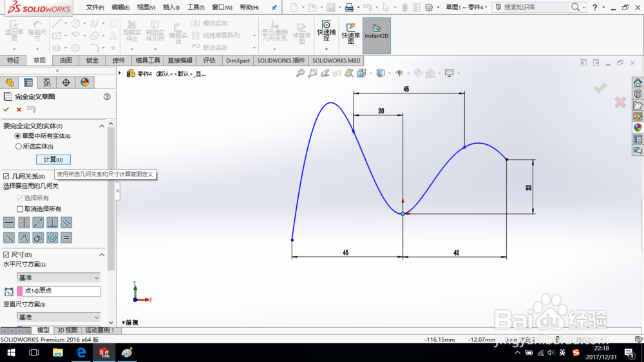Open the ConfigurationManager tab icon
Screen dimensions: 644x362
pos(47,82)
